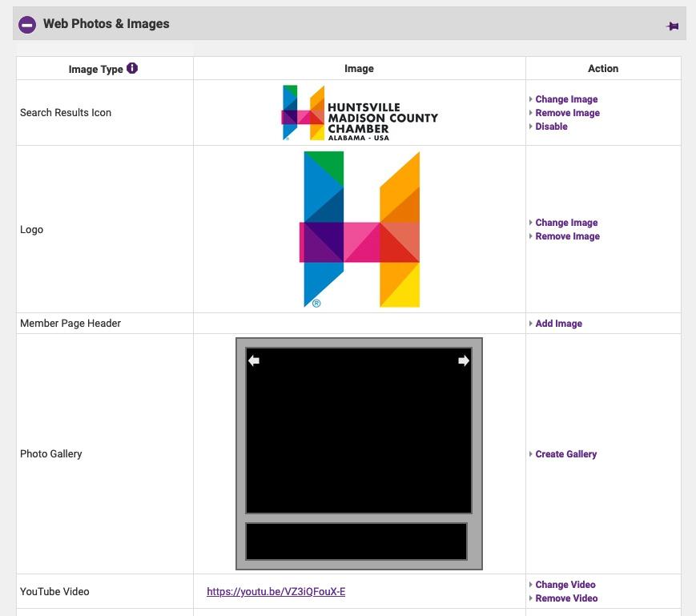Click the Member Page Header row label
Viewport: 696px width, 616px height.
click(x=70, y=324)
